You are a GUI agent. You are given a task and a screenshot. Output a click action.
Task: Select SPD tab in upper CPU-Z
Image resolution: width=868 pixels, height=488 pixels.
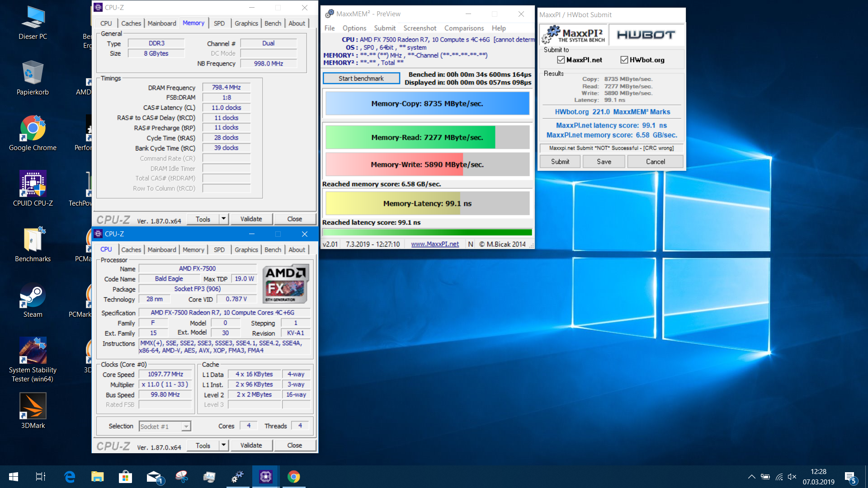pyautogui.click(x=219, y=23)
